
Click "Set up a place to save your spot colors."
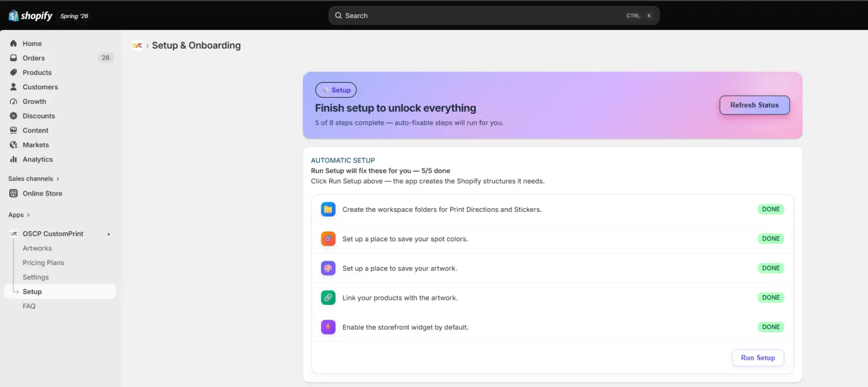[405, 239]
